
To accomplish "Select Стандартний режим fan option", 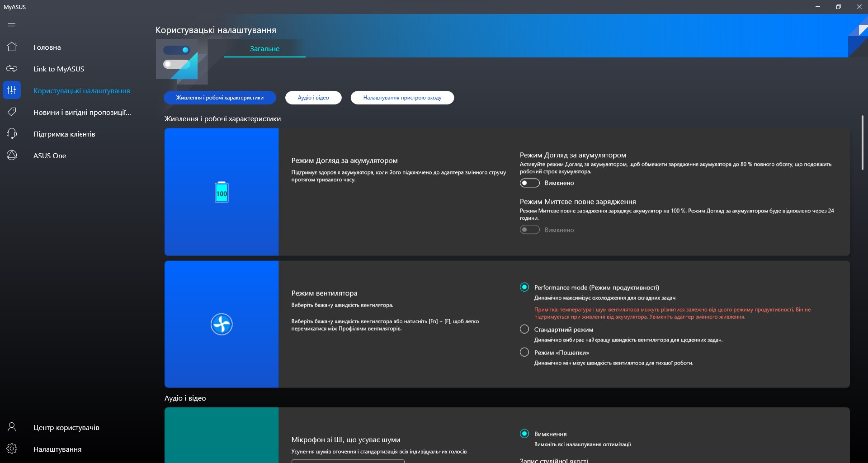I will coord(524,330).
